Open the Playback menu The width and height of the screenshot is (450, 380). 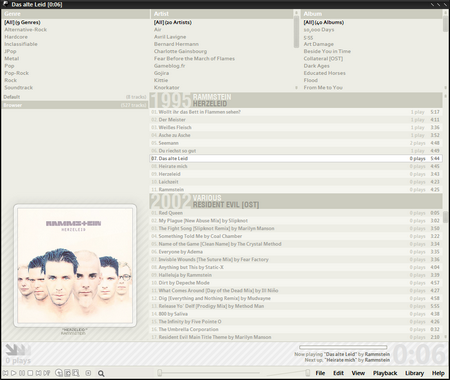[385, 373]
